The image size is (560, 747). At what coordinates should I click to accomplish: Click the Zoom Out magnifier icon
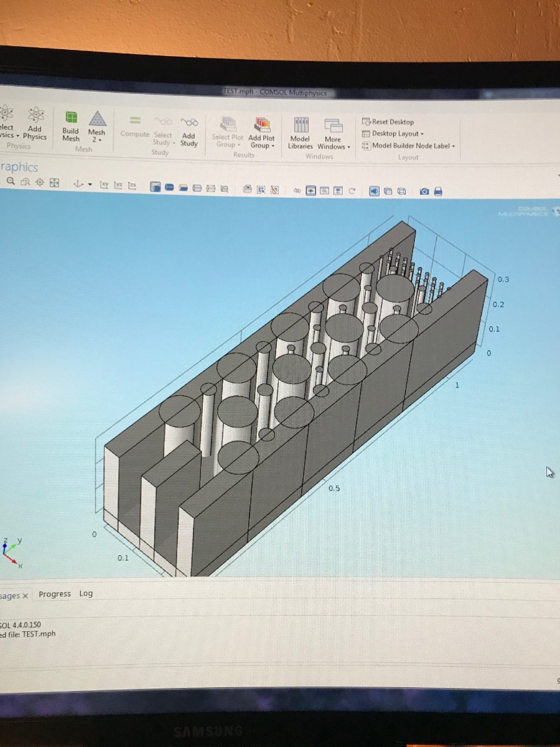tap(9, 182)
